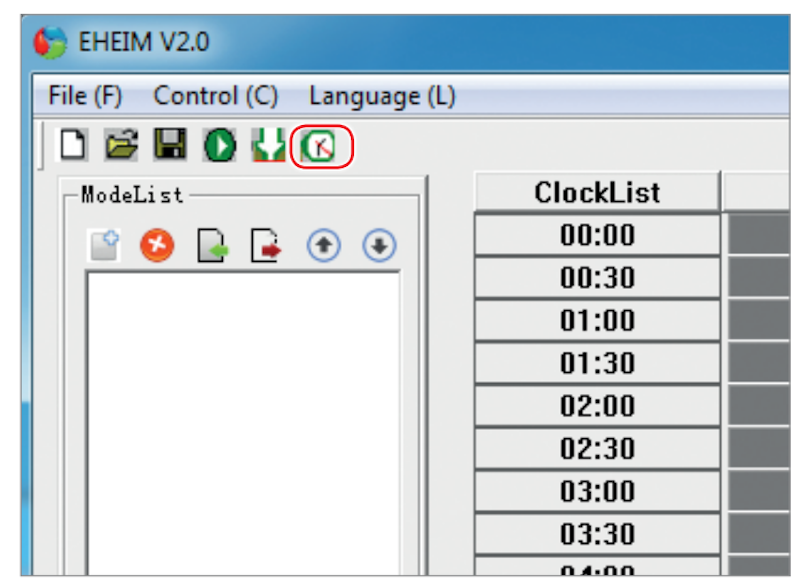Select the 02:30 clock time row
The width and height of the screenshot is (800, 582).
click(597, 449)
